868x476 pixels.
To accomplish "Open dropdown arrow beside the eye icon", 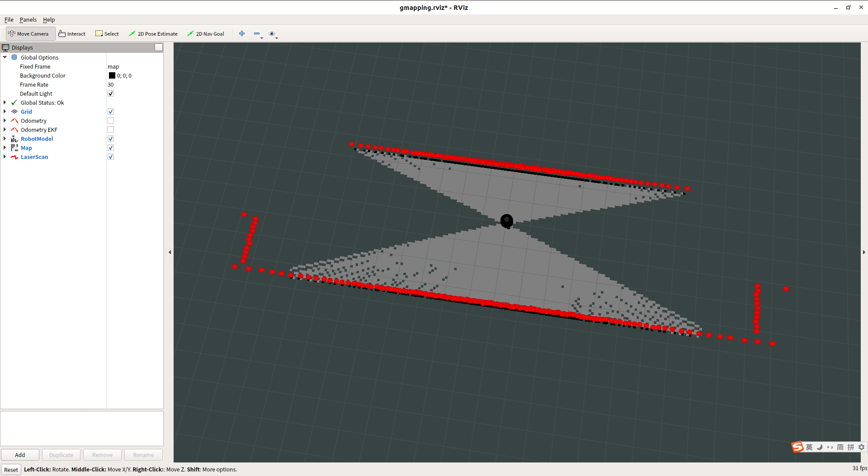I will pos(277,38).
